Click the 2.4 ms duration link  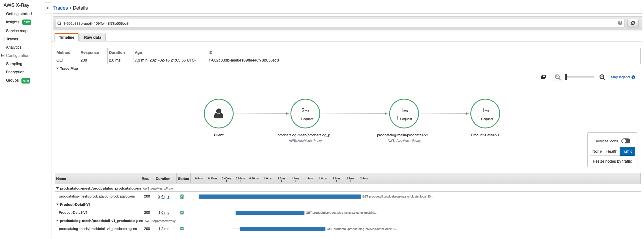coord(164,196)
